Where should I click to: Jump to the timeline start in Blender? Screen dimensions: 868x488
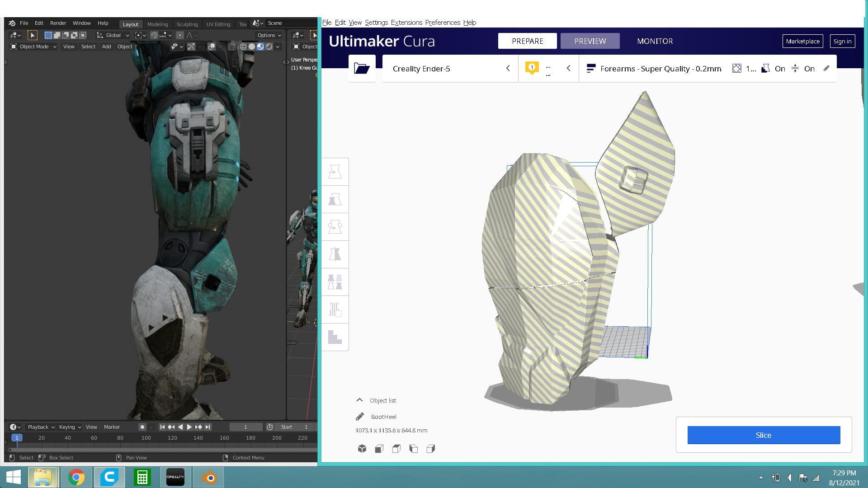tap(162, 427)
